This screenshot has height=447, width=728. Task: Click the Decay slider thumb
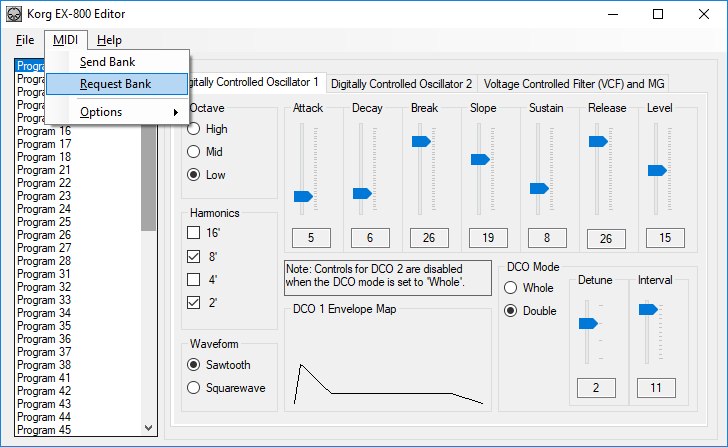click(x=362, y=193)
